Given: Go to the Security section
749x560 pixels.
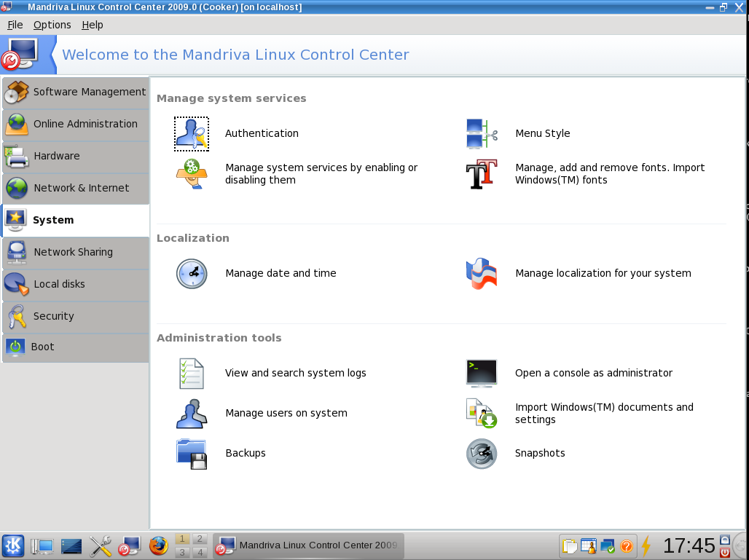Looking at the screenshot, I should [x=76, y=317].
